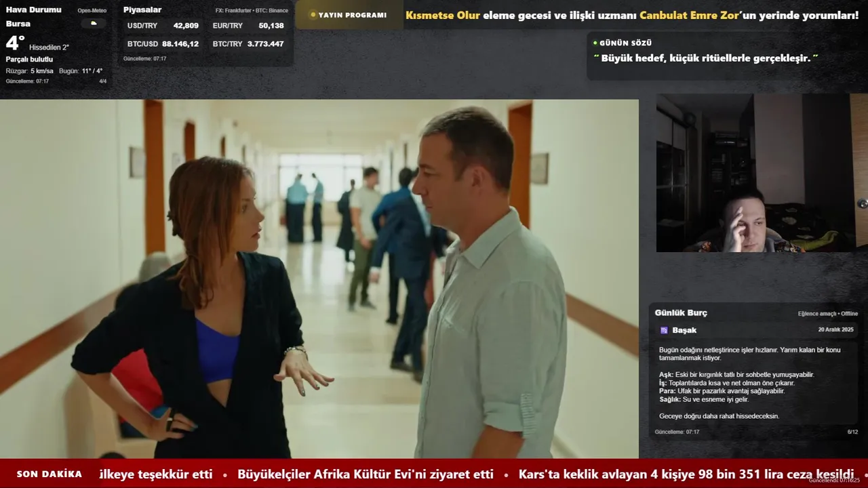Click the main drama video frame

coord(319,279)
